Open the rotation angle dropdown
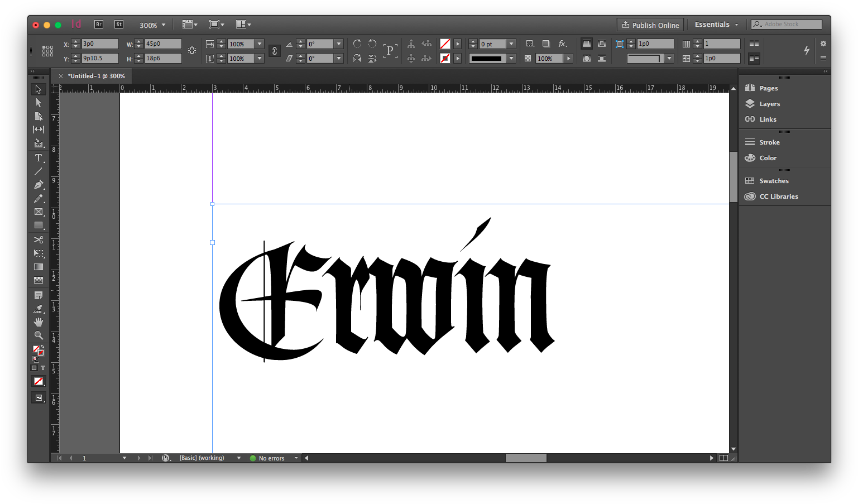The height and width of the screenshot is (504, 858). click(338, 44)
